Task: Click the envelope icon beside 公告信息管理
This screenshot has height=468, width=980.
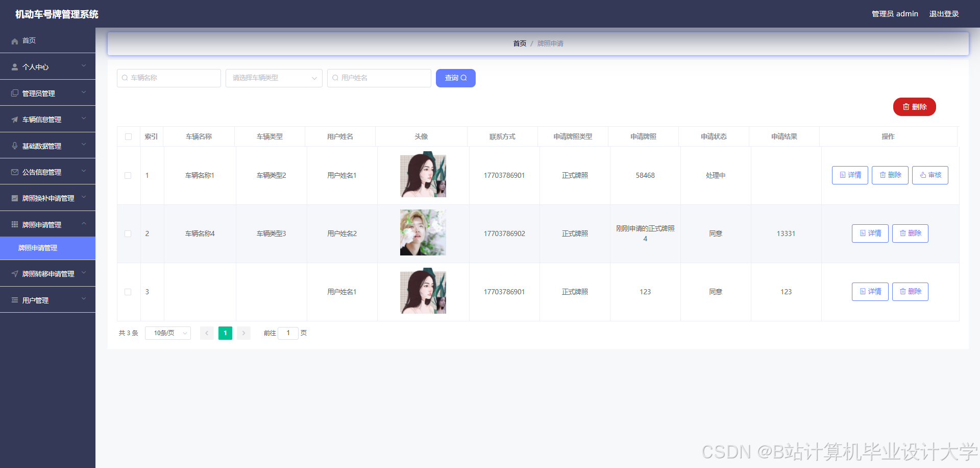Action: 15,172
